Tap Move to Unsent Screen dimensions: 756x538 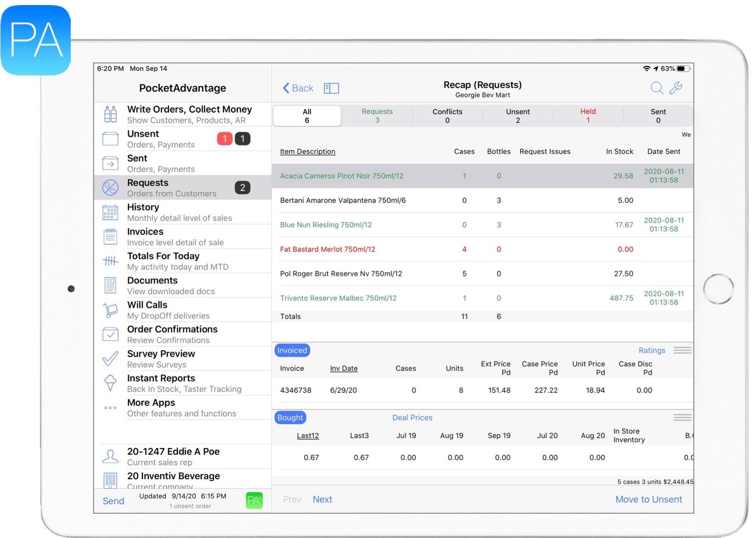tap(649, 499)
